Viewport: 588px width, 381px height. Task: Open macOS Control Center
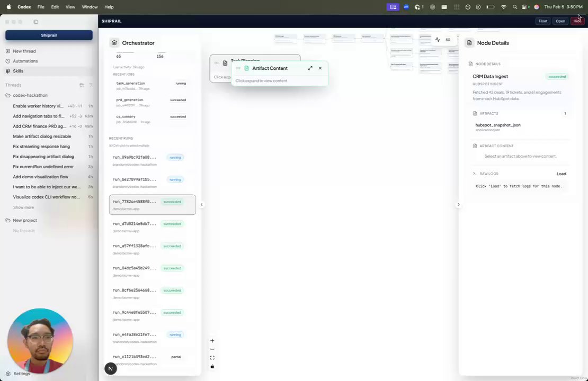(525, 7)
